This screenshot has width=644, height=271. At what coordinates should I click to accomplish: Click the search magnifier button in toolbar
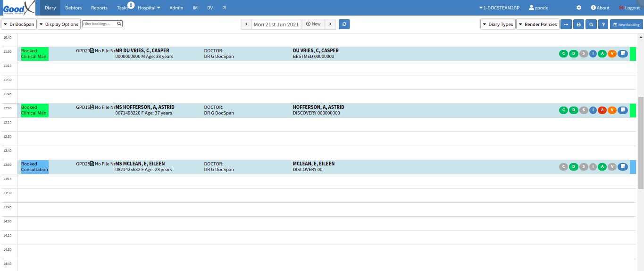(x=591, y=25)
